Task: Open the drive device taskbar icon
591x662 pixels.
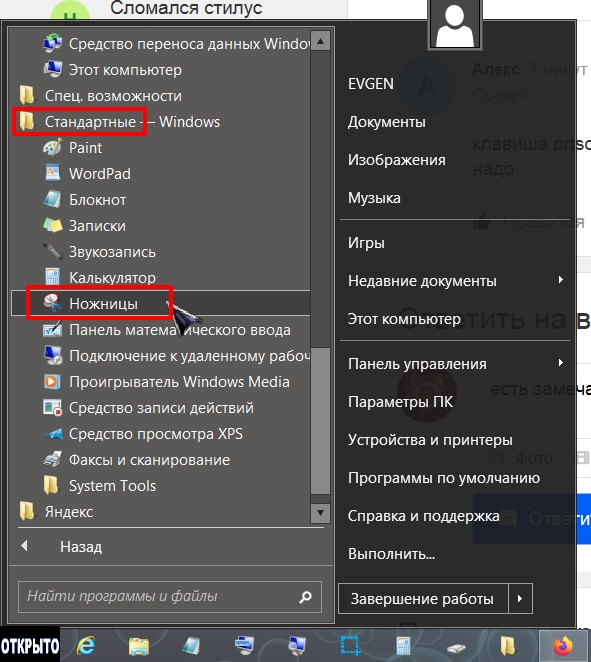Action: click(x=456, y=647)
